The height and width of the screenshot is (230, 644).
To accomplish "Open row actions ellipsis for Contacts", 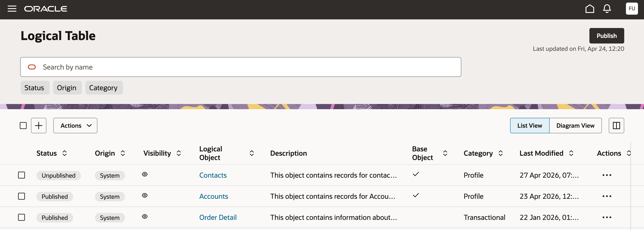I will click(x=607, y=175).
